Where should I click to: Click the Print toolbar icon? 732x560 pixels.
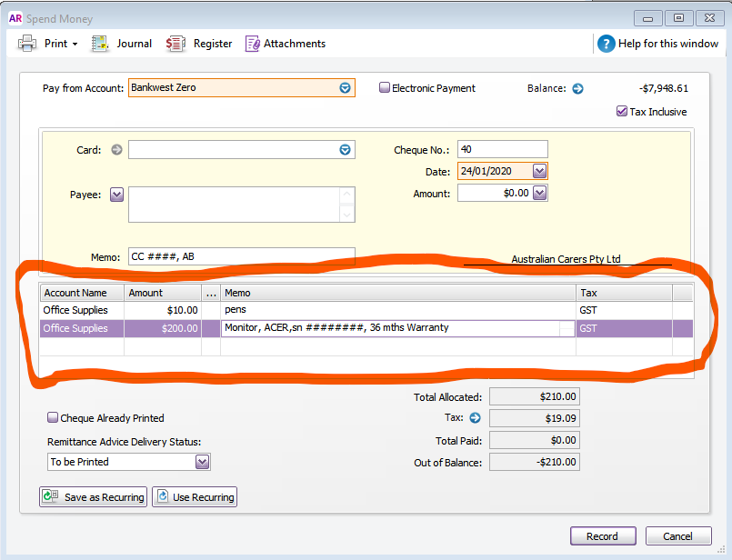[x=28, y=44]
